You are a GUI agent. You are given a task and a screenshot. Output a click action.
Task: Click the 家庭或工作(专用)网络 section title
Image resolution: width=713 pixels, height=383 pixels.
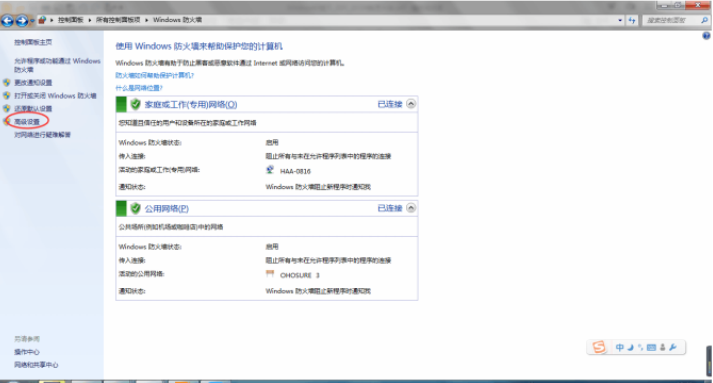[191, 105]
